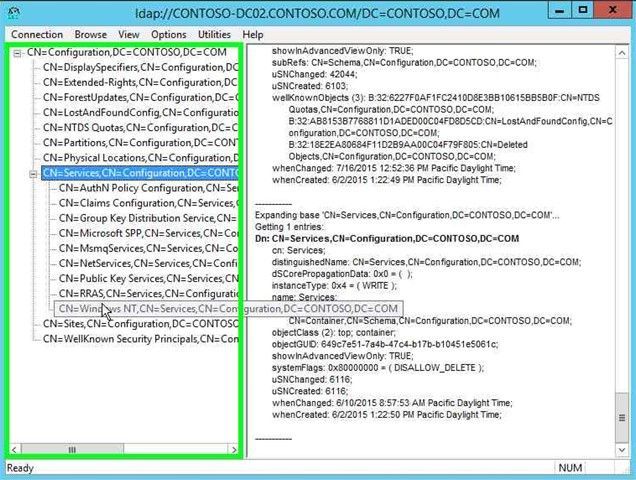This screenshot has width=636, height=480.
Task: Open the Connection menu
Action: (37, 34)
